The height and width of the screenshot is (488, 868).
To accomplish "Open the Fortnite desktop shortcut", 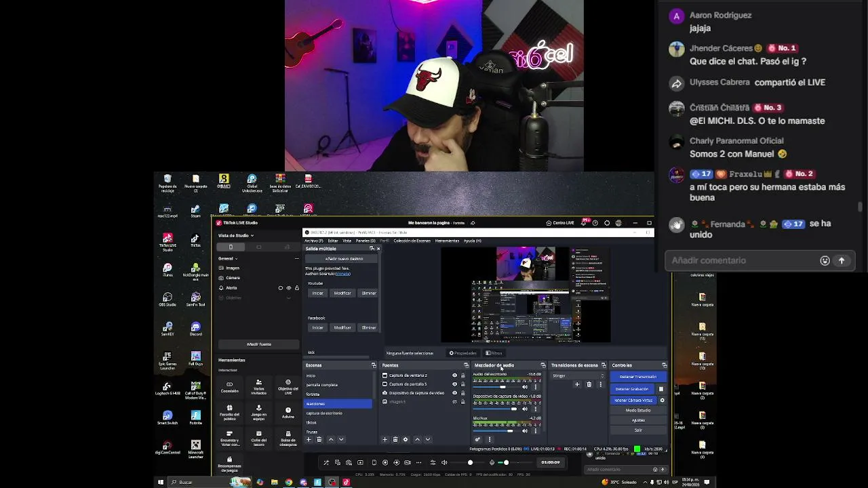I will pos(195,417).
